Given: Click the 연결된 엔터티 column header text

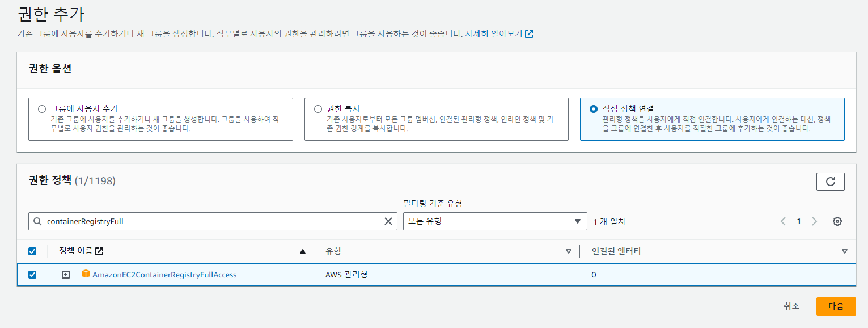Looking at the screenshot, I should click(616, 251).
